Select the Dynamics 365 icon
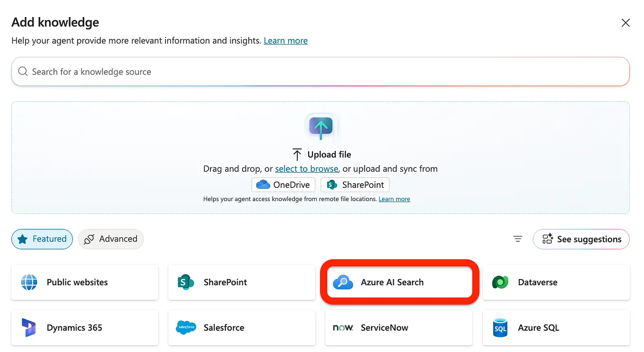 click(29, 327)
